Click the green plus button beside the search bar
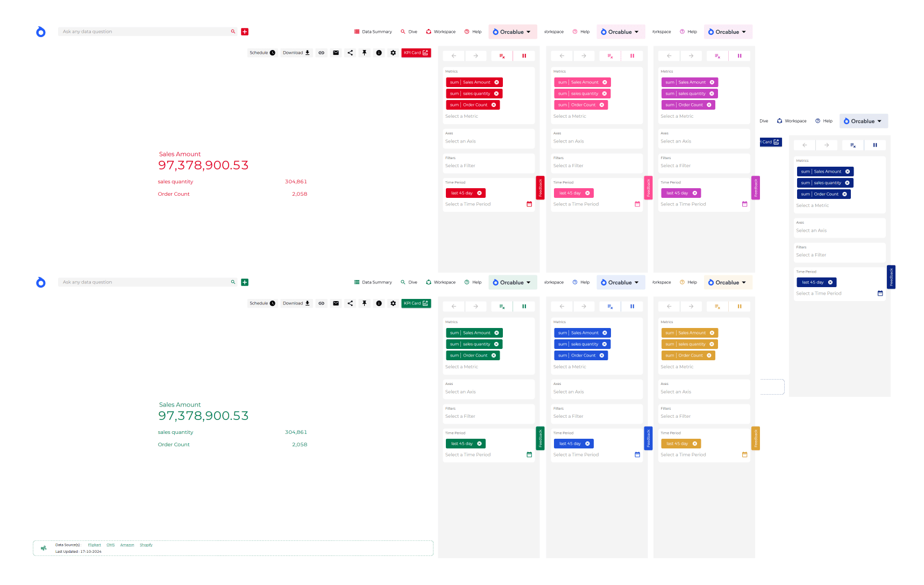Viewport: 924px width, 585px height. [x=245, y=282]
